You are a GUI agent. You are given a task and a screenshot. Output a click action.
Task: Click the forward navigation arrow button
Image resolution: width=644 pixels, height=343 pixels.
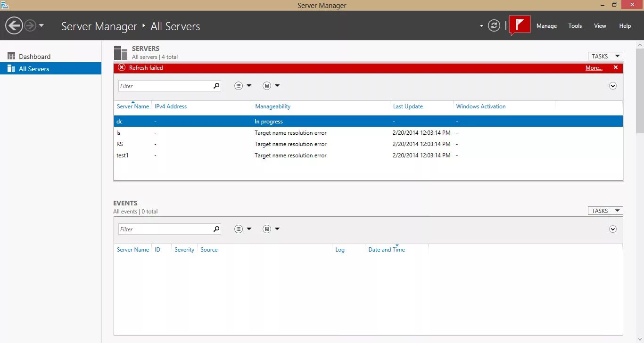click(x=30, y=25)
